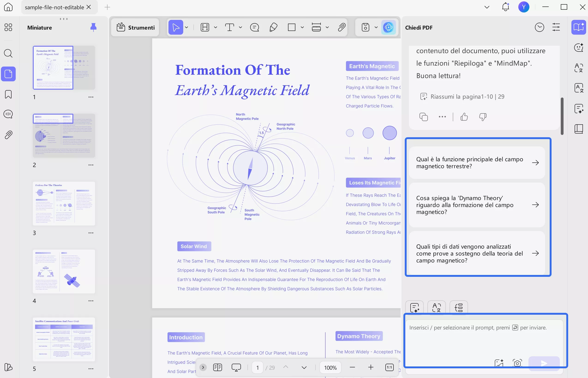Expand the text tool dropdown arrow

coord(240,27)
